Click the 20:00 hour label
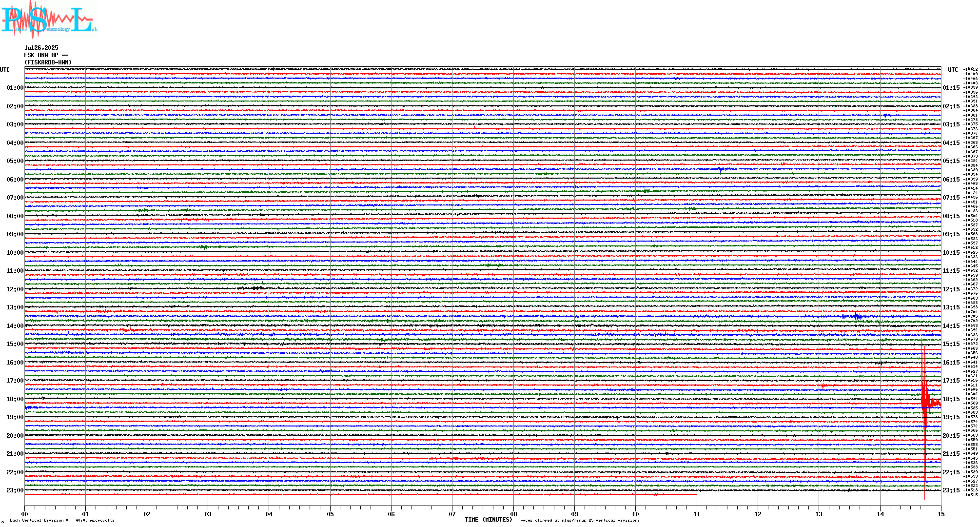 15,436
